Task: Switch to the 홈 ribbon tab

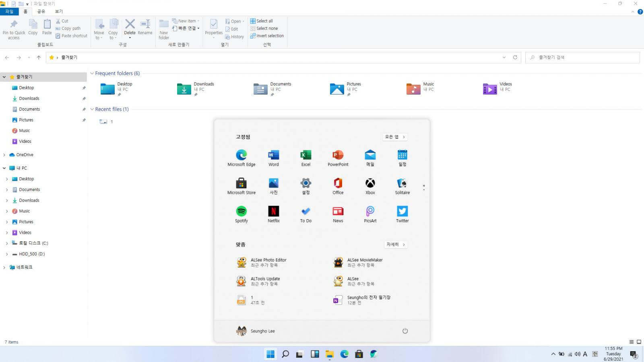Action: tap(25, 11)
